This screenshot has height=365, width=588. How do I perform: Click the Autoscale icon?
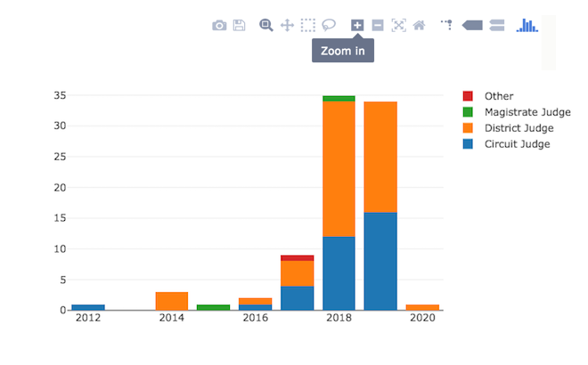pos(398,26)
